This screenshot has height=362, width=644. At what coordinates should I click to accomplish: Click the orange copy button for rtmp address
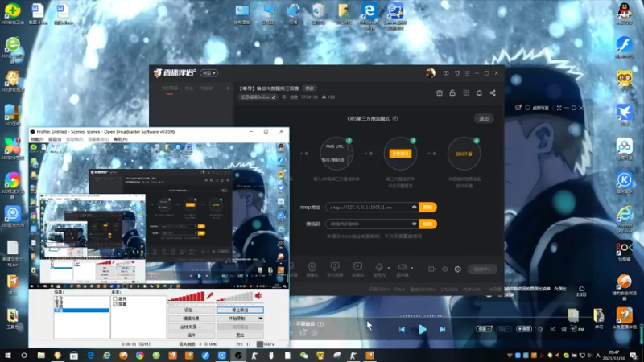tap(427, 208)
